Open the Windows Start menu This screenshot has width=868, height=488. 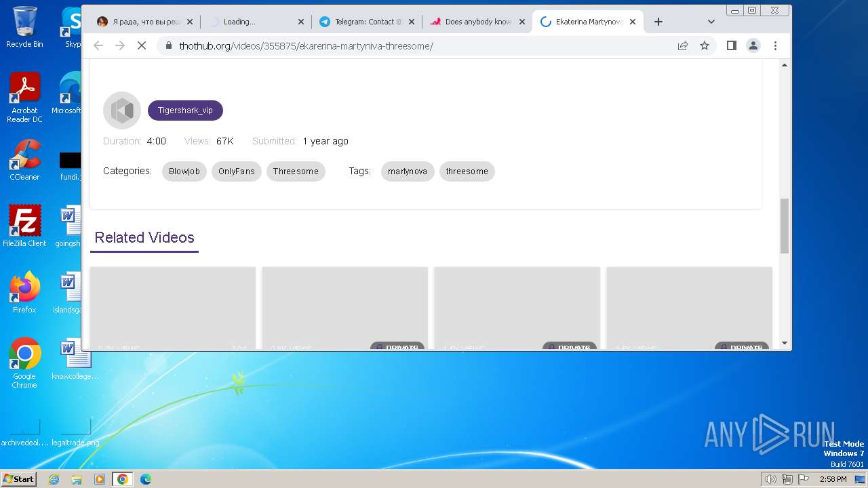(18, 479)
